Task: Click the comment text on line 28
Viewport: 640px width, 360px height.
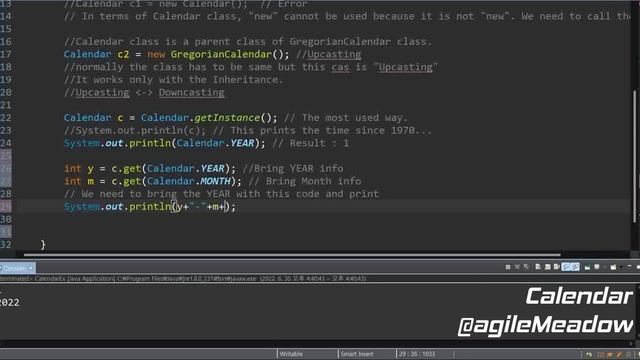Action: click(221, 193)
